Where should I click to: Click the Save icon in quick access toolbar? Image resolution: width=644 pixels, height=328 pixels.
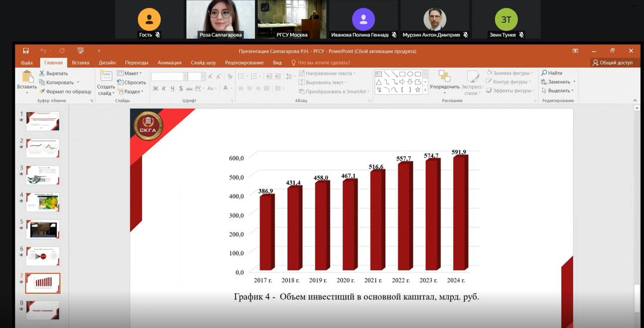(x=26, y=51)
